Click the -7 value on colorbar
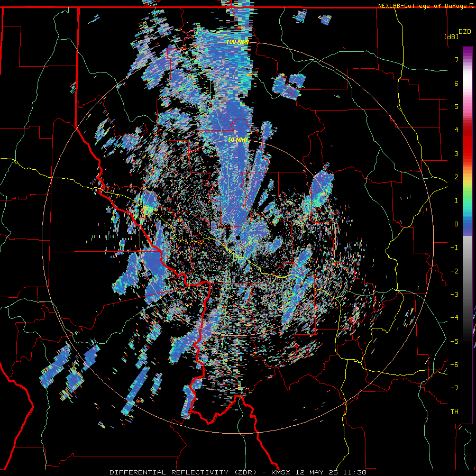 [x=454, y=388]
